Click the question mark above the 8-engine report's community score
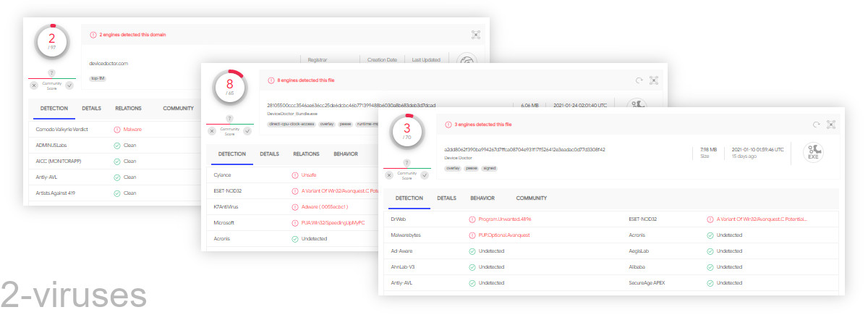This screenshot has width=868, height=315. click(229, 118)
